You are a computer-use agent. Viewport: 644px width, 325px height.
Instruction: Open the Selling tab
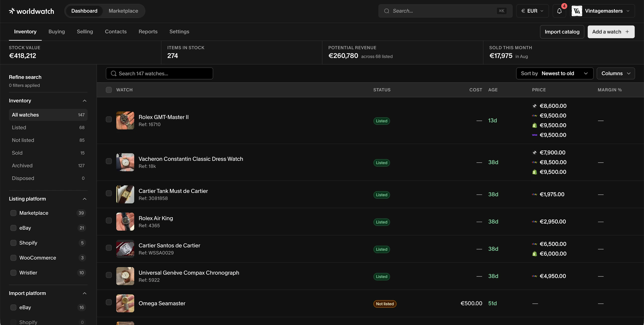(85, 32)
